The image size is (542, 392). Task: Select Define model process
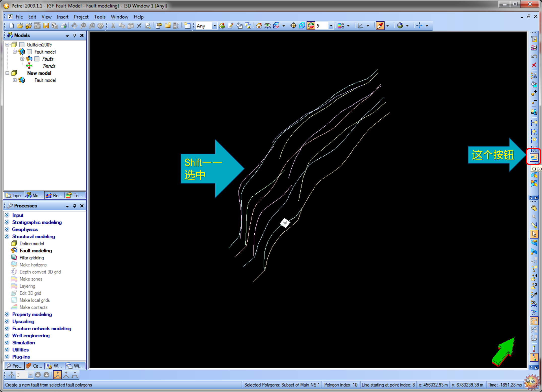[32, 243]
